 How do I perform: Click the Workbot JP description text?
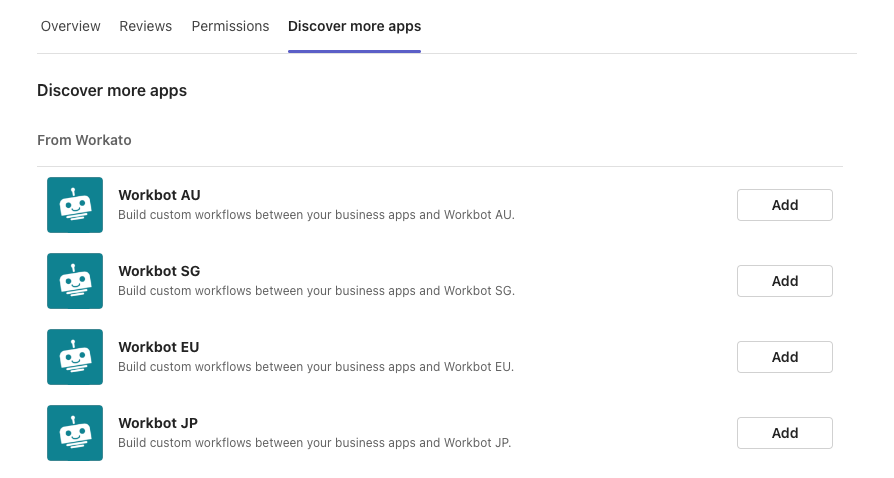(314, 442)
